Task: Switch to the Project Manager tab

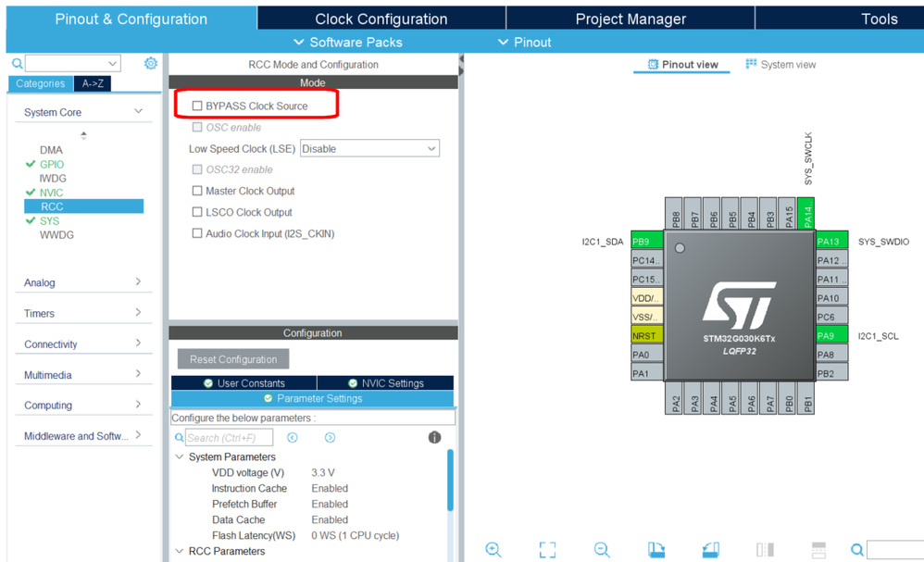Action: pyautogui.click(x=631, y=19)
